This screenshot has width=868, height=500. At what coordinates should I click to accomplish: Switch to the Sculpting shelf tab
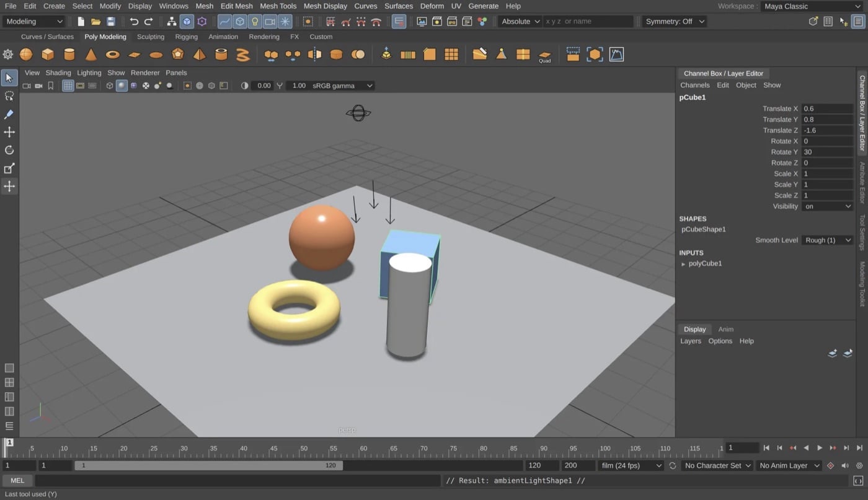[x=151, y=37]
